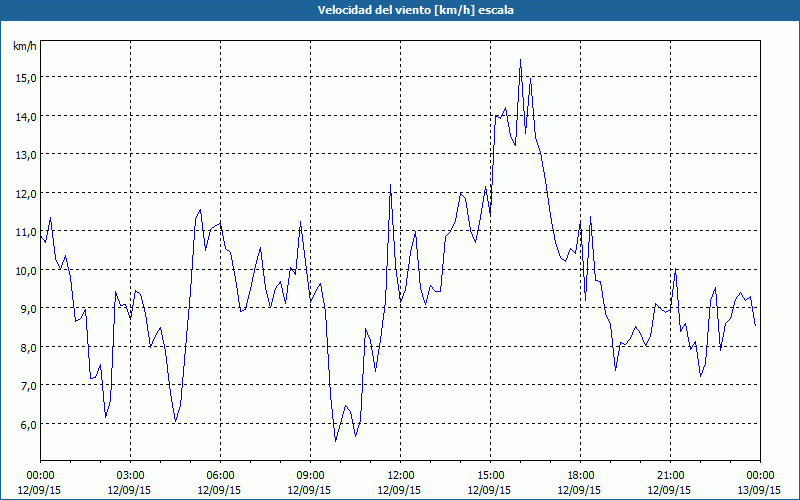
Task: Click the 13/09/15 date label
Action: point(759,490)
